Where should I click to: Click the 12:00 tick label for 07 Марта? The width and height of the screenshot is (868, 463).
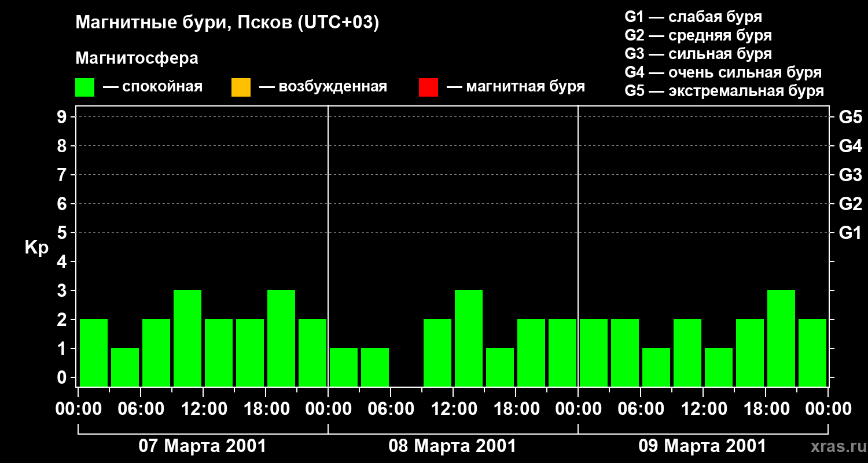pyautogui.click(x=203, y=409)
